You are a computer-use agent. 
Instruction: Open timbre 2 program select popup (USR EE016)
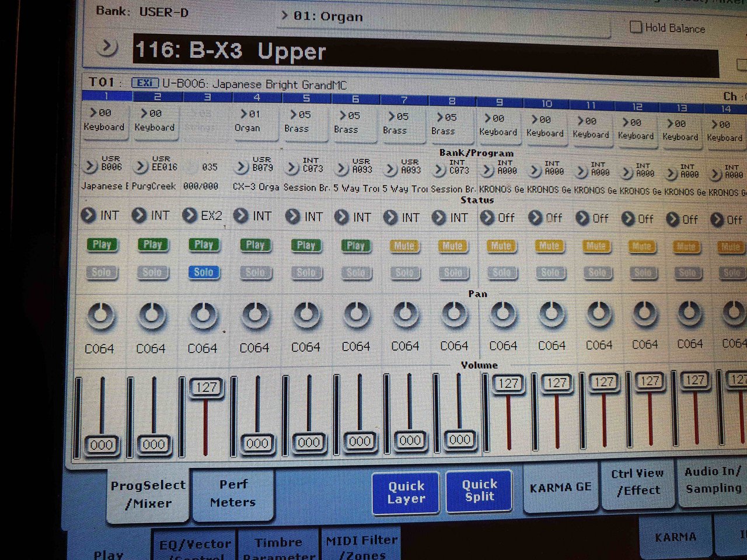[x=141, y=167]
